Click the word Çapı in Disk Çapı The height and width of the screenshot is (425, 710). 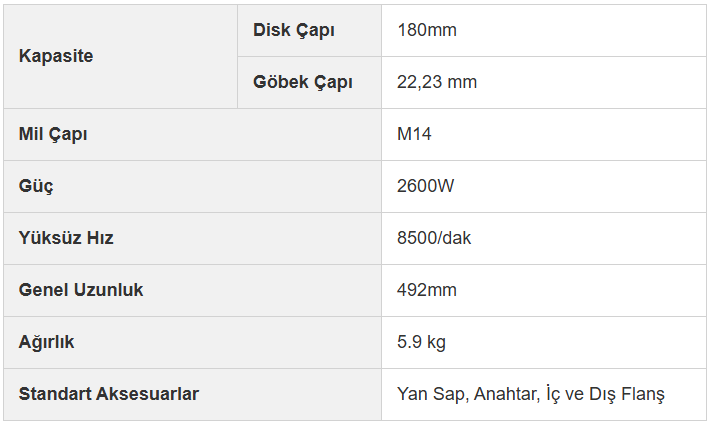(315, 31)
